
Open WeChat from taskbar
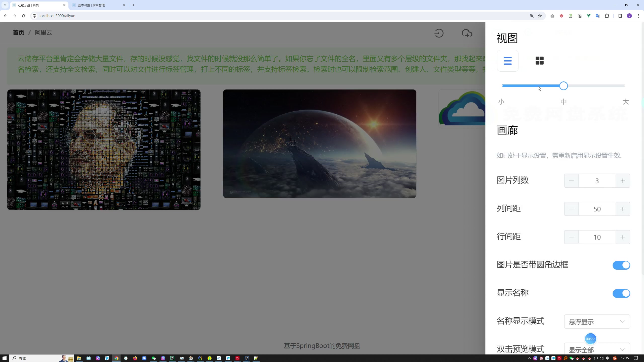click(x=154, y=358)
